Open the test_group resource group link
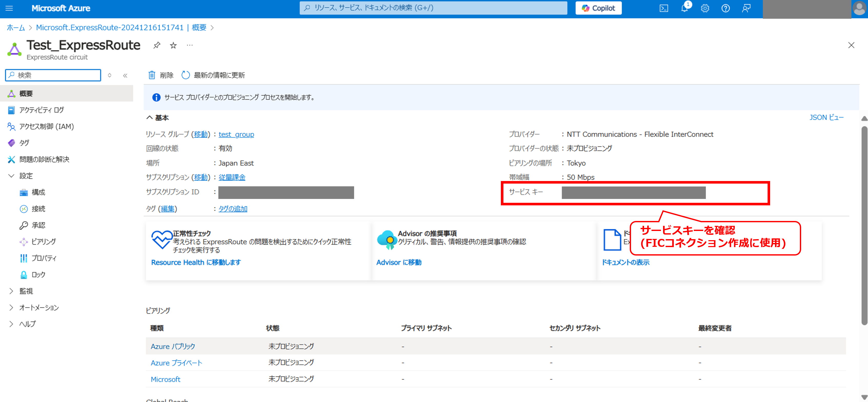This screenshot has width=868, height=402. (x=236, y=134)
